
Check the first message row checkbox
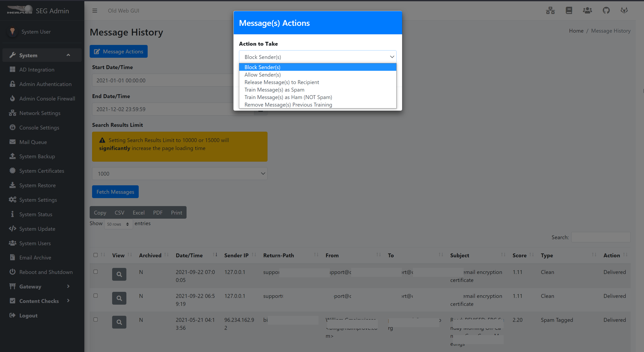(95, 272)
